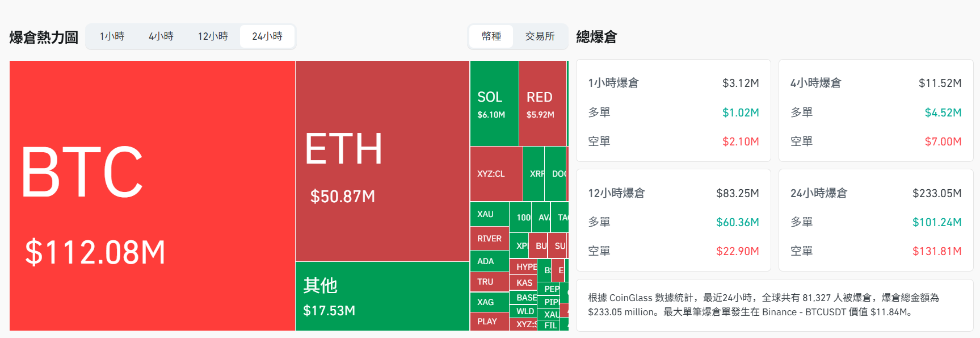Select the SOL $6.10M tile
980x338 pixels.
pos(494,103)
